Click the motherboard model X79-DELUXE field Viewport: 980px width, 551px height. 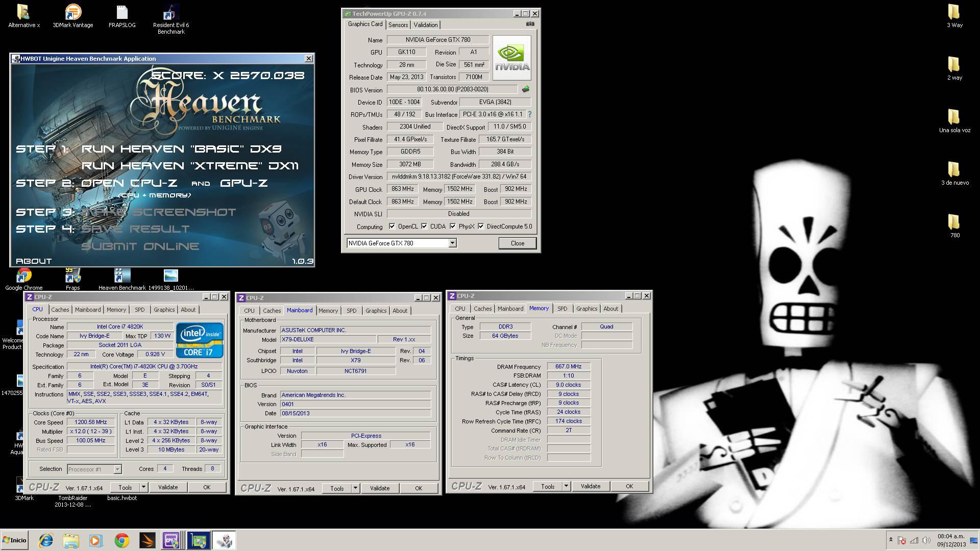[x=328, y=339]
